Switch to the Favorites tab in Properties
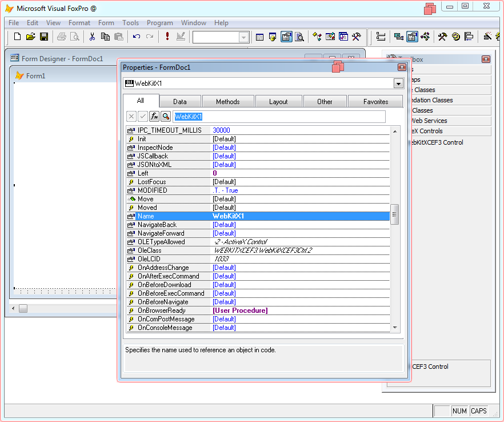This screenshot has height=422, width=504. 376,102
